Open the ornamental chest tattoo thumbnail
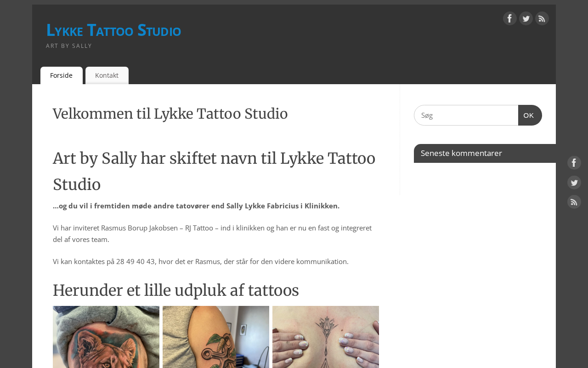 coord(326,337)
